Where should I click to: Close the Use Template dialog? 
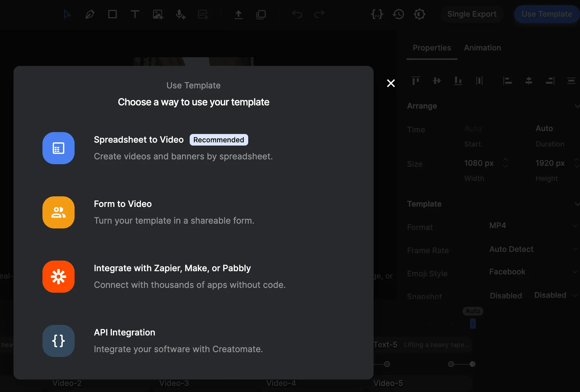coord(391,83)
